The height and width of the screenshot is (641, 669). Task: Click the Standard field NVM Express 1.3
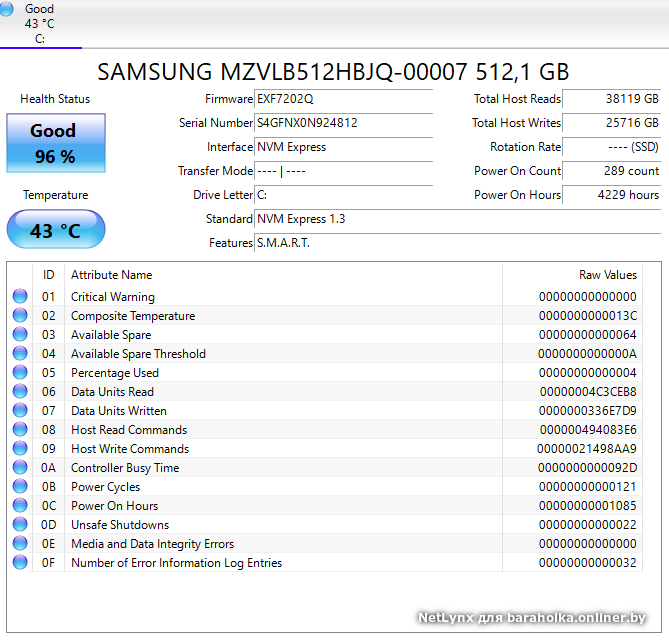[457, 219]
